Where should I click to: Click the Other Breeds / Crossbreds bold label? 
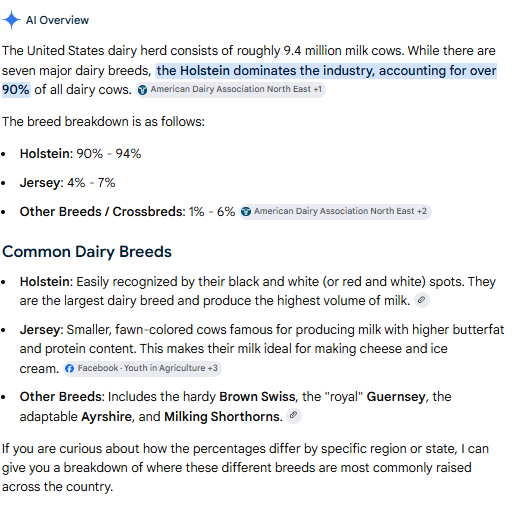(x=102, y=212)
